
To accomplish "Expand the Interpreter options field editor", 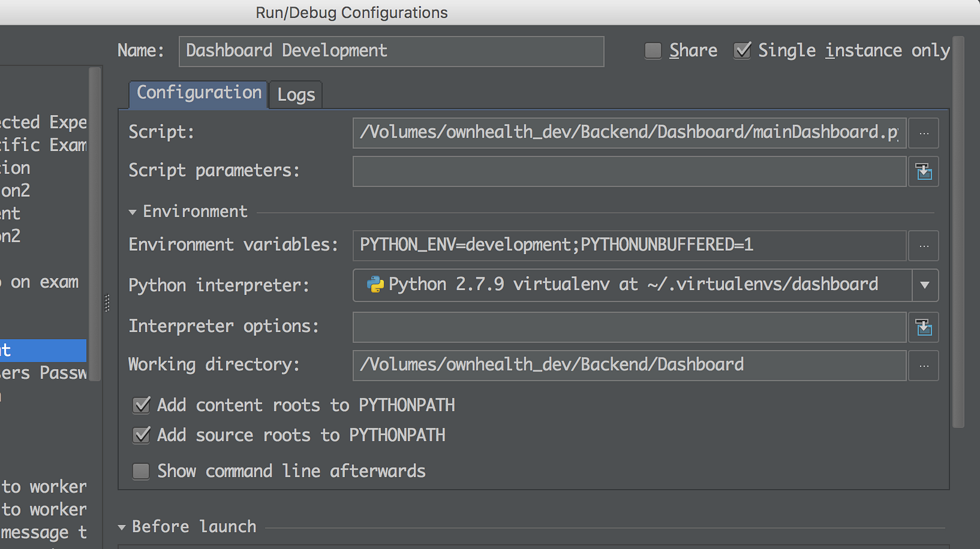I will click(x=924, y=327).
